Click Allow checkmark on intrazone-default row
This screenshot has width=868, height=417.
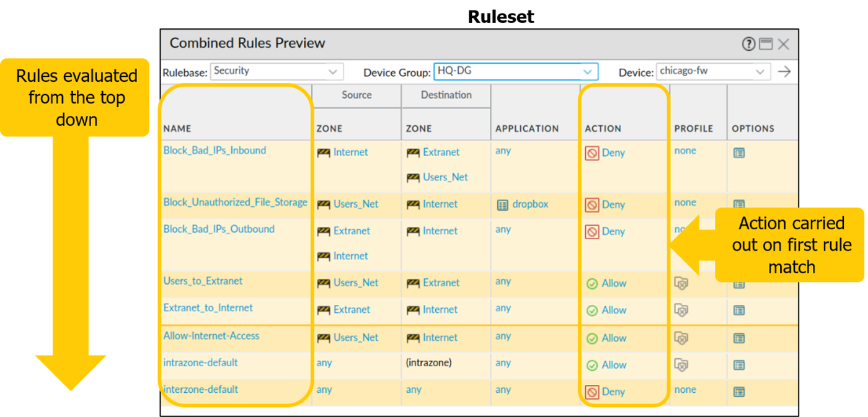pyautogui.click(x=592, y=366)
